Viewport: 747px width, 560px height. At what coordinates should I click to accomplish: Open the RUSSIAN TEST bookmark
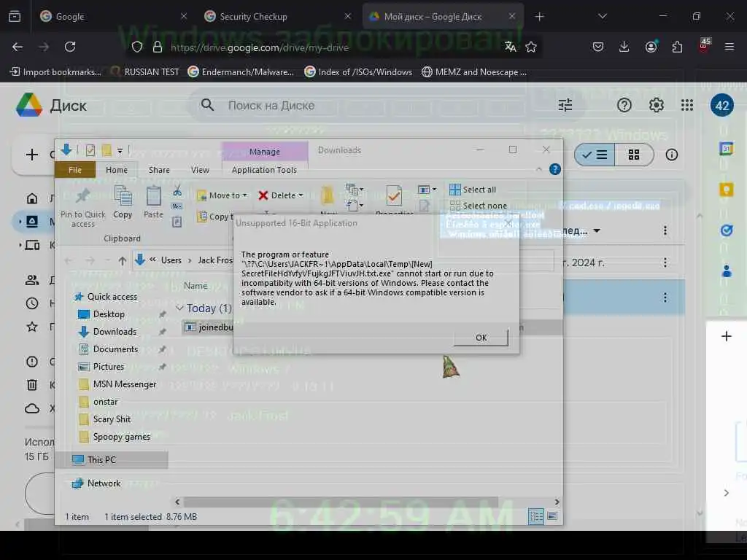point(145,72)
